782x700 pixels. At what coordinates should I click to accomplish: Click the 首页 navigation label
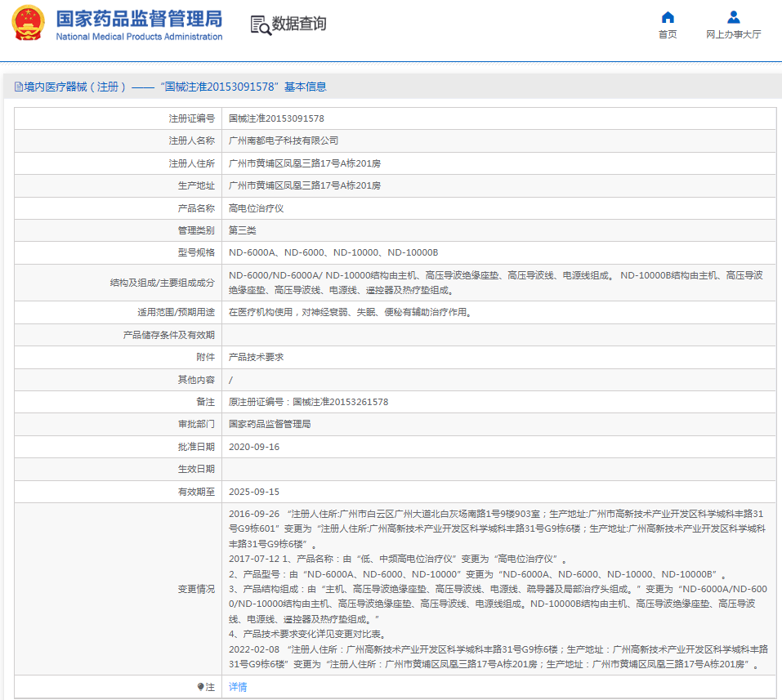[668, 34]
